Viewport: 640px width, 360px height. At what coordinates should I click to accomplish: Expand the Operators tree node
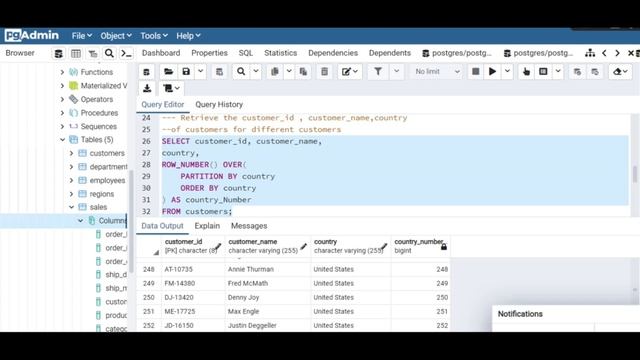coord(62,99)
